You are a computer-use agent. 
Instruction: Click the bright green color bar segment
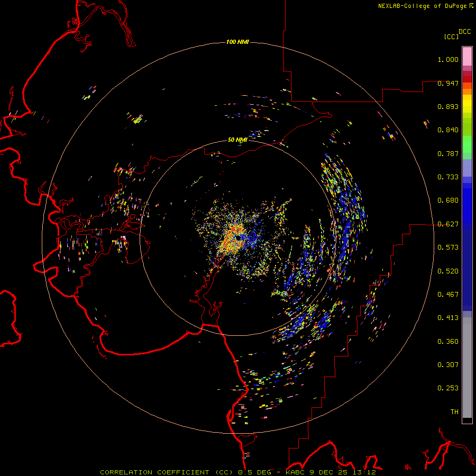pos(467,144)
